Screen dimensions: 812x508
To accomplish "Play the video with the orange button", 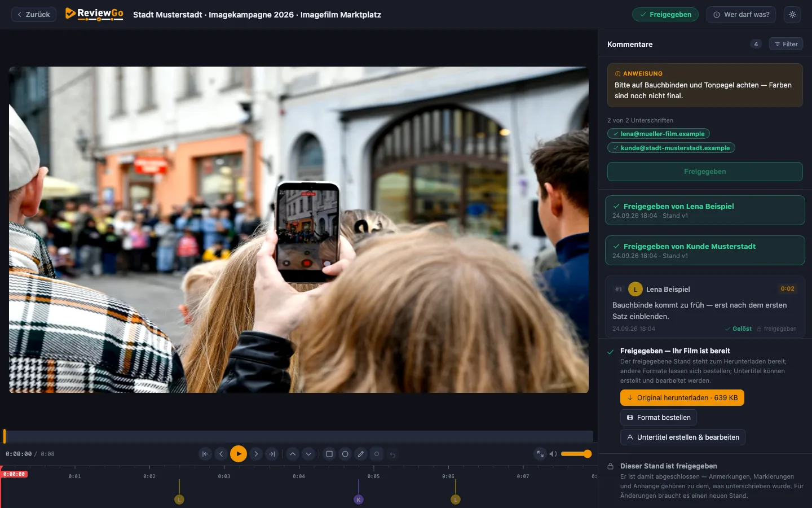I will [239, 454].
